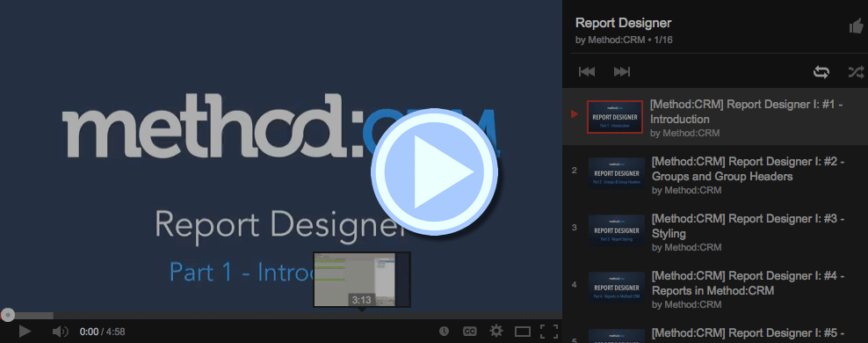Open the #1 - Introduction video title
868x343 pixels.
pos(746,112)
